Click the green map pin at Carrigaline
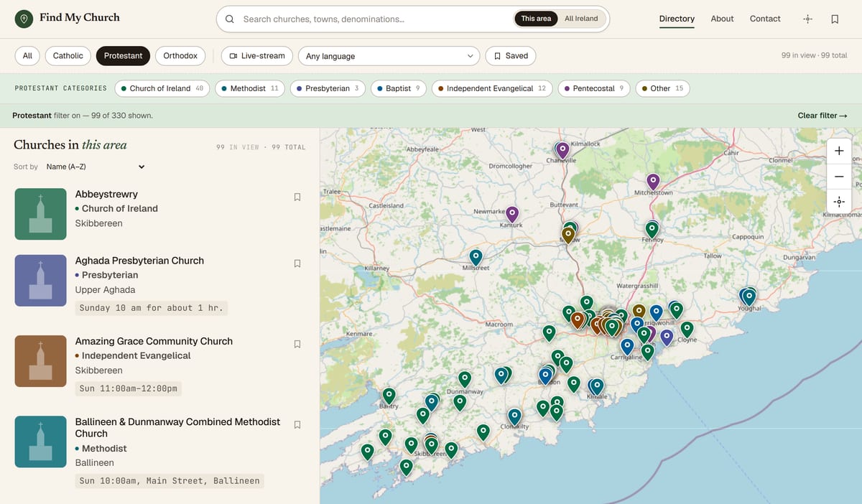The height and width of the screenshot is (504, 862). point(647,352)
